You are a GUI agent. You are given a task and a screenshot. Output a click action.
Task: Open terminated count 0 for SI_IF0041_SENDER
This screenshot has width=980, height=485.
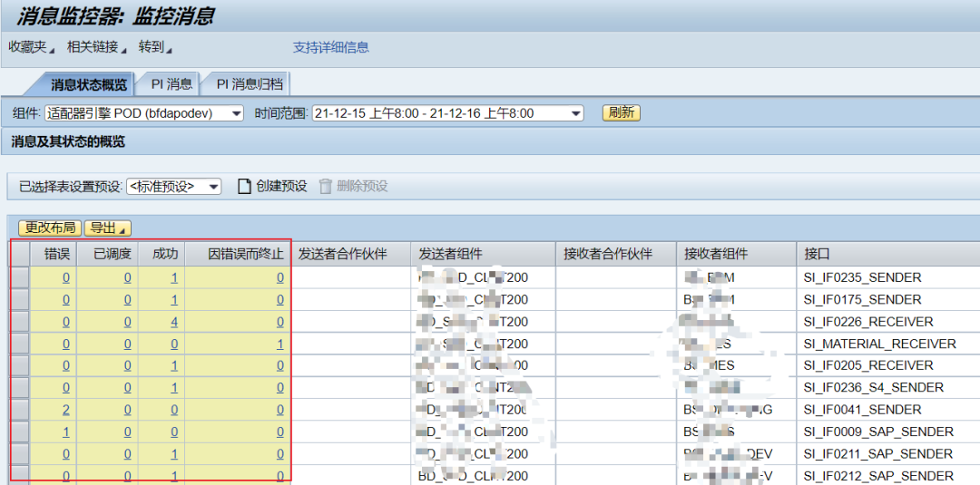tap(280, 410)
